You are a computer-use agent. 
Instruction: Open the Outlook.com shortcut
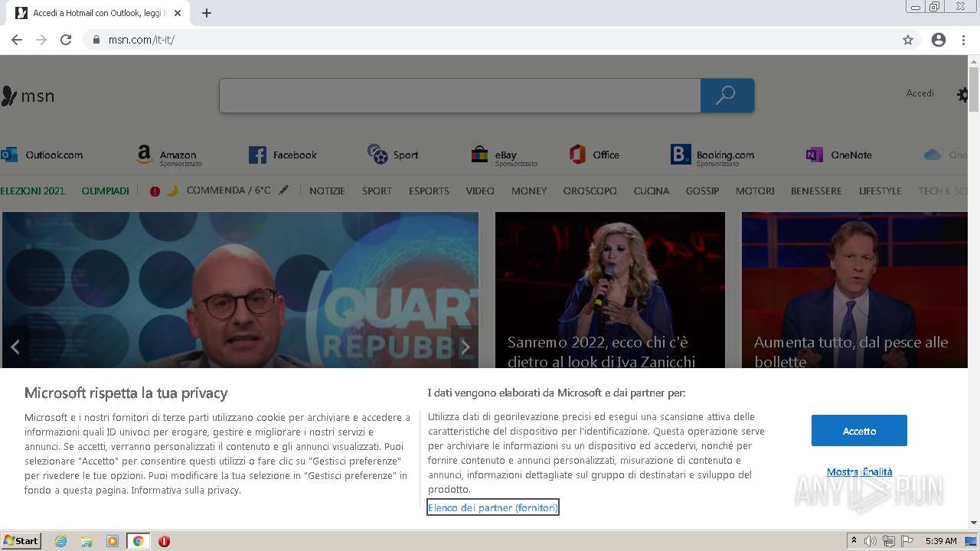42,155
